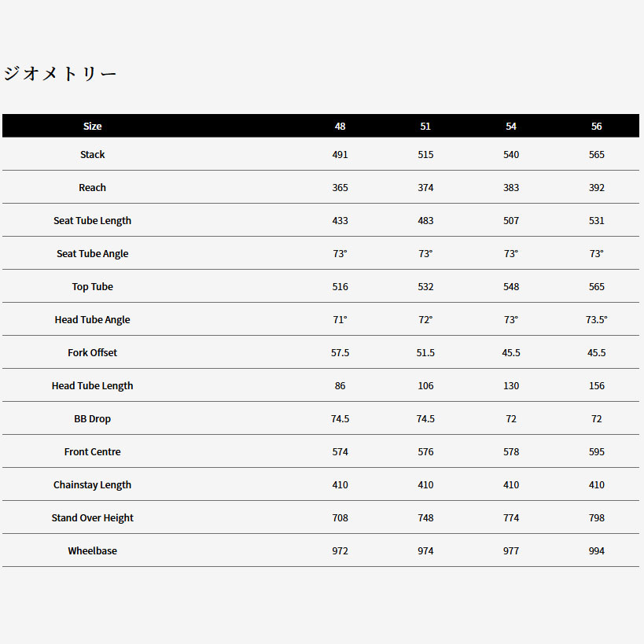
Task: Select the size 48 column header
Action: pyautogui.click(x=340, y=126)
